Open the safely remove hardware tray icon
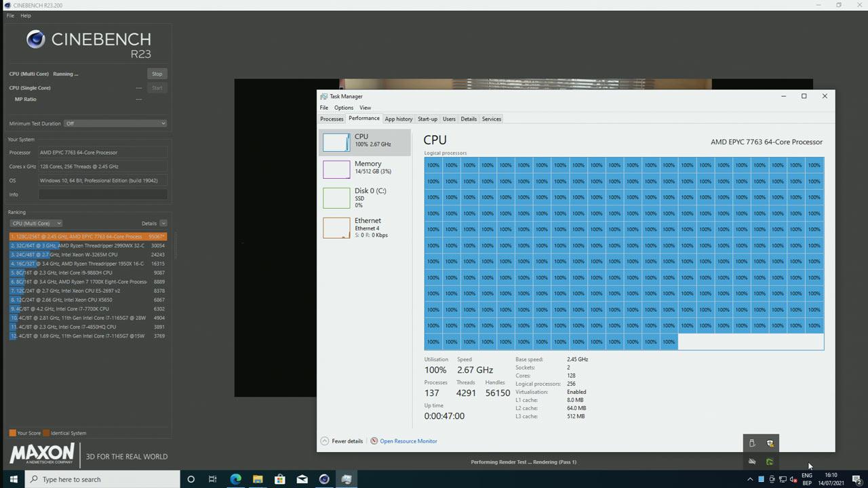The height and width of the screenshot is (488, 868). pos(752,443)
